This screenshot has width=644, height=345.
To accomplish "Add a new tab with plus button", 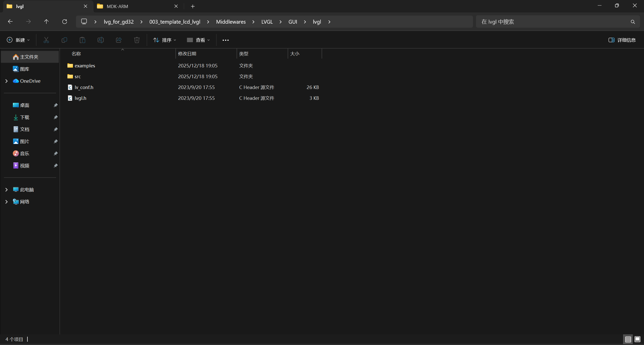I will click(193, 6).
